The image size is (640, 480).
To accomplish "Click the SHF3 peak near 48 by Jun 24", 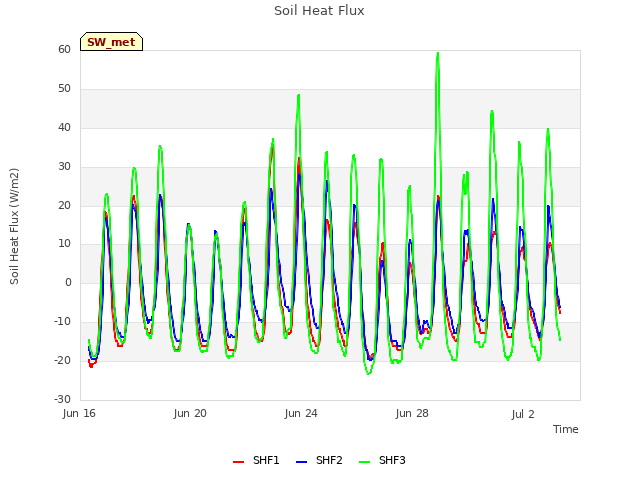I will pyautogui.click(x=299, y=96).
